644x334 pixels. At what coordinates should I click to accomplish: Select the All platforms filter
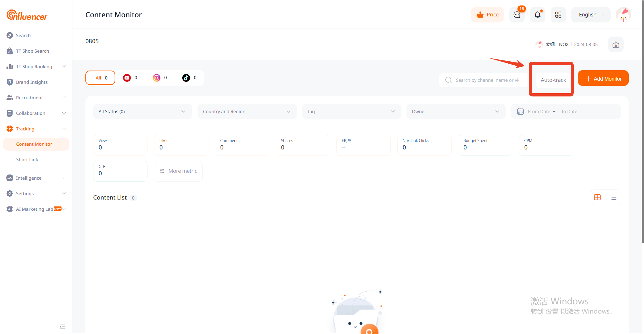click(x=100, y=78)
